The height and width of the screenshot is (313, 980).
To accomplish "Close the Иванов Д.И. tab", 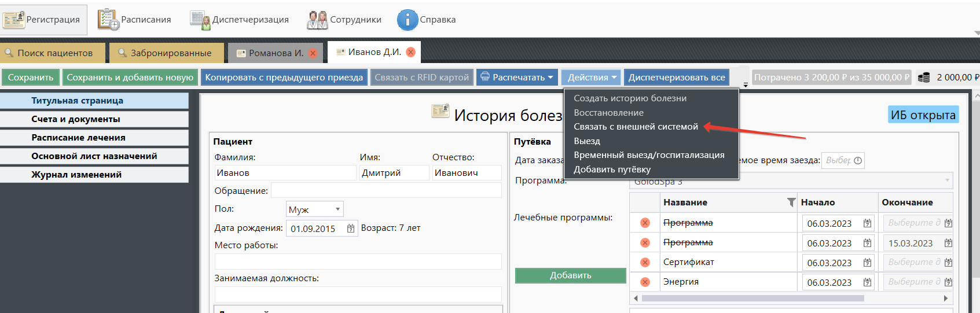I will pyautogui.click(x=411, y=52).
